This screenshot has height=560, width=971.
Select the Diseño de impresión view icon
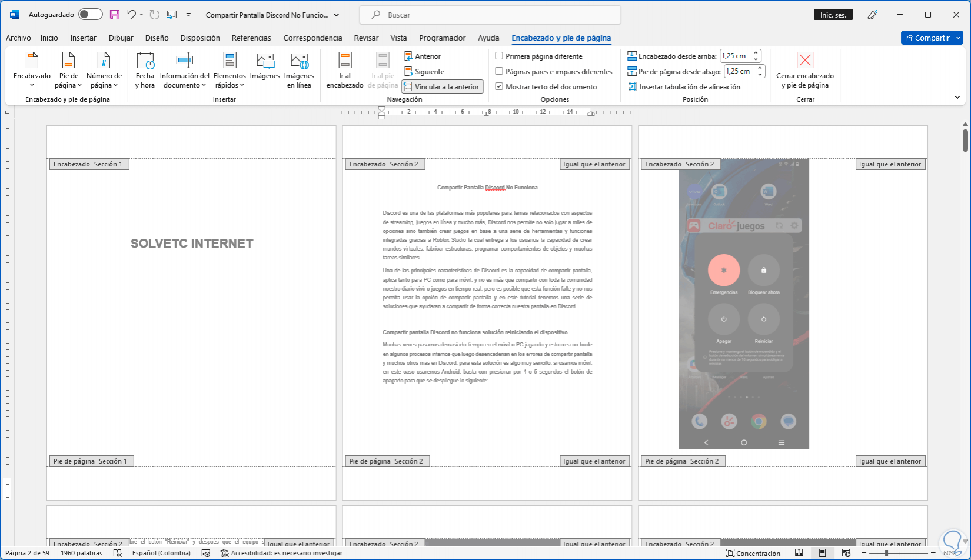pyautogui.click(x=823, y=553)
